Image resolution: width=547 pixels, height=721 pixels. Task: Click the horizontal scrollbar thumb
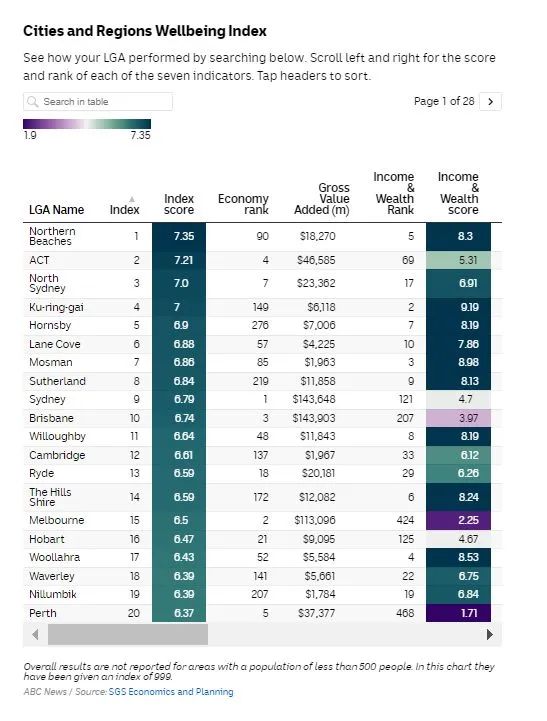128,635
